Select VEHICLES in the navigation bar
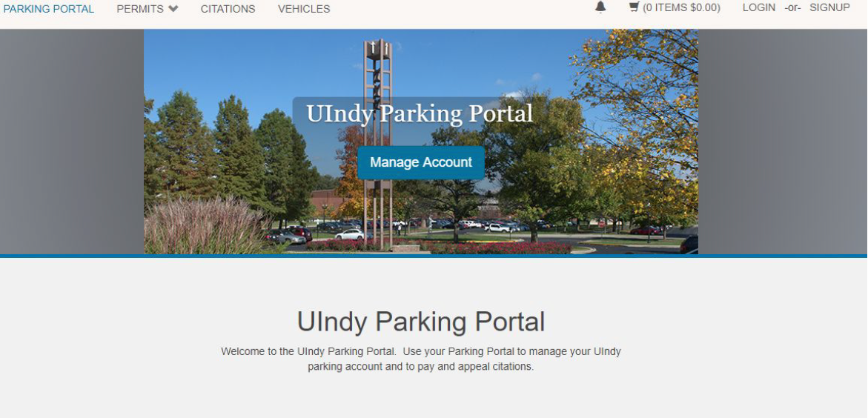Image resolution: width=868 pixels, height=418 pixels. coord(304,9)
